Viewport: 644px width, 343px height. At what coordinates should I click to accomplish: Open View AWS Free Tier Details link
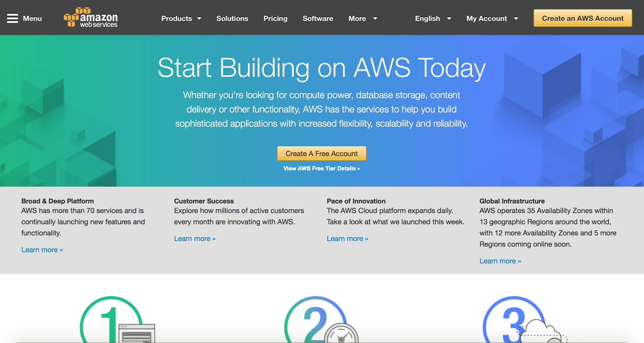(x=322, y=168)
